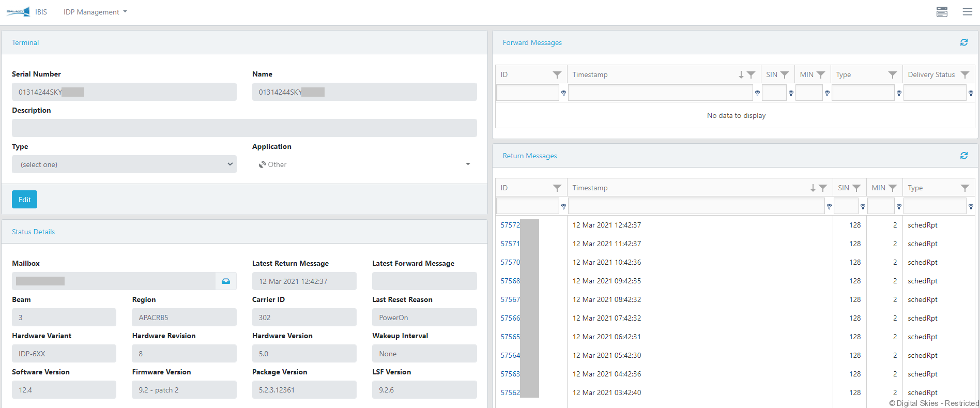Open the hamburger menu at top right
The image size is (980, 408).
click(x=967, y=12)
